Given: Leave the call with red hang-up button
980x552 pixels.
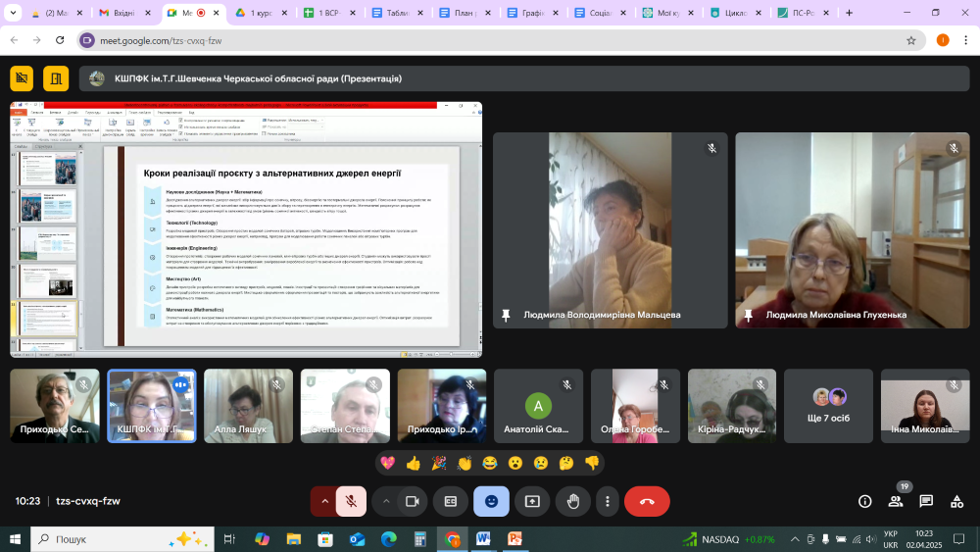Looking at the screenshot, I should pyautogui.click(x=647, y=501).
